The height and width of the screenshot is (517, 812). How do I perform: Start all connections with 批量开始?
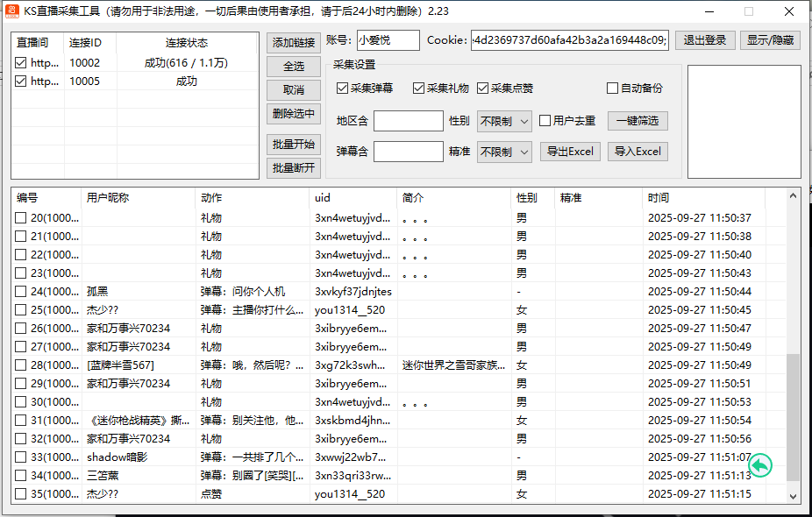[x=292, y=144]
